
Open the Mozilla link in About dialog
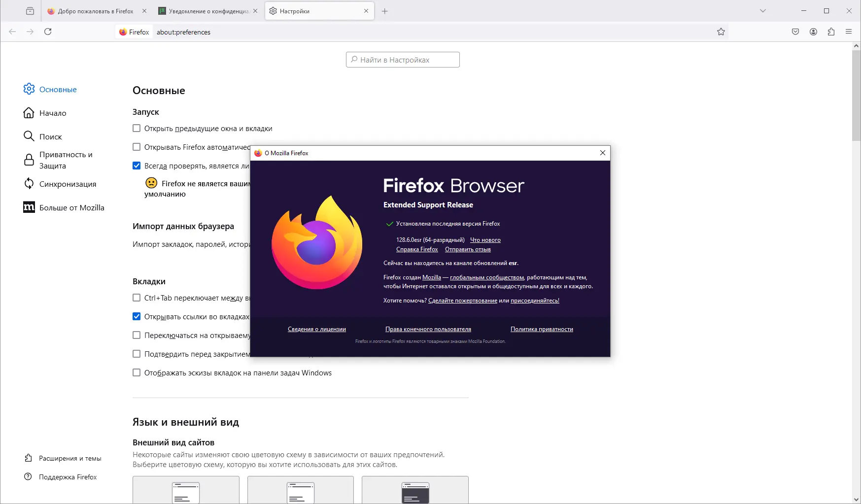coord(432,277)
